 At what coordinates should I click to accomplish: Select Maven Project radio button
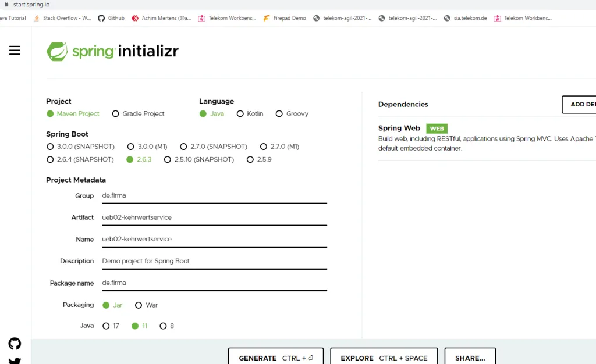coord(73,113)
